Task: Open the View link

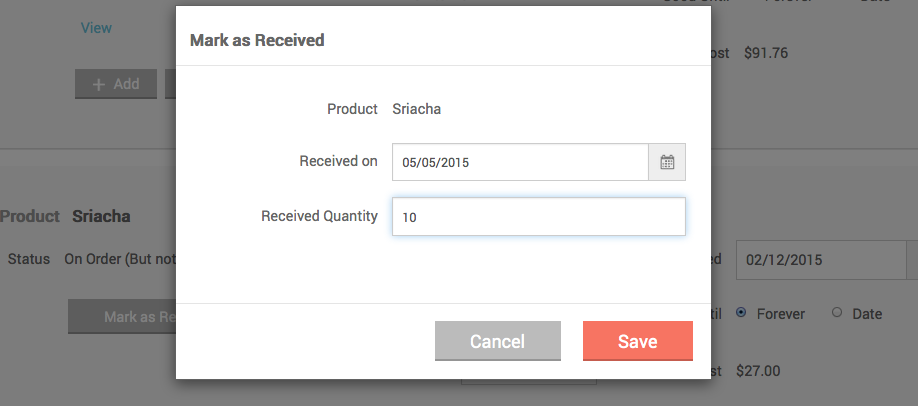Action: pyautogui.click(x=96, y=28)
